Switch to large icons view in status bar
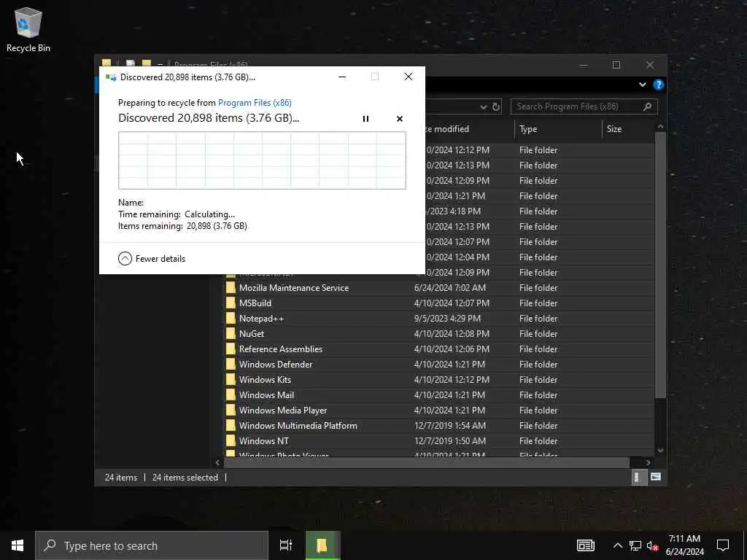747x560 pixels. click(656, 477)
